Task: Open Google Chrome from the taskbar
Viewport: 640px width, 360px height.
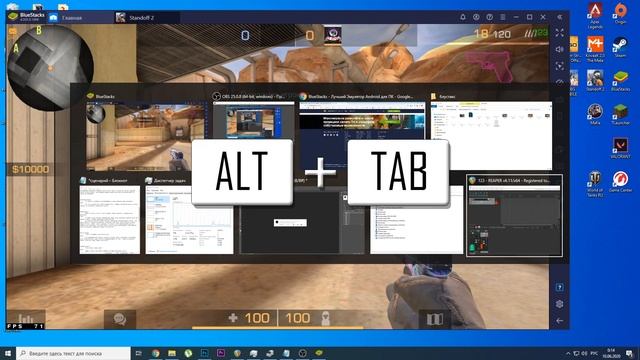Action: point(156,353)
